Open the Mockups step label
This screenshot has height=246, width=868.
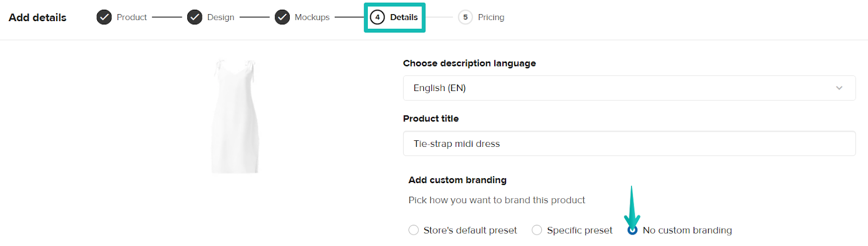[312, 17]
